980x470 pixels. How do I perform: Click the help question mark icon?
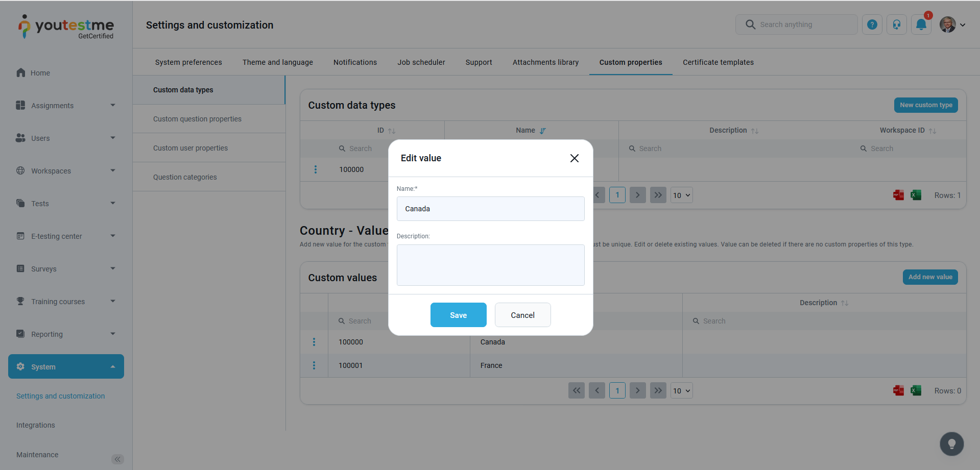click(872, 24)
